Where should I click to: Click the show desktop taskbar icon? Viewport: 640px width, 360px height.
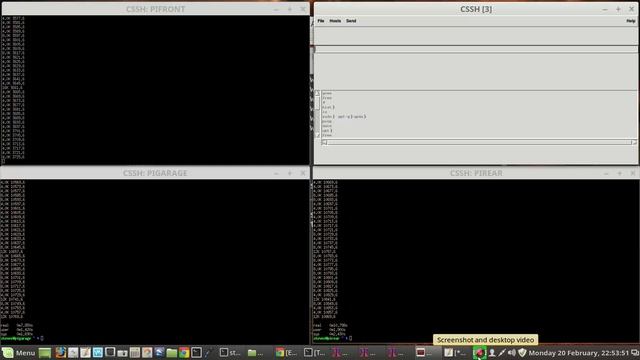pos(45,353)
